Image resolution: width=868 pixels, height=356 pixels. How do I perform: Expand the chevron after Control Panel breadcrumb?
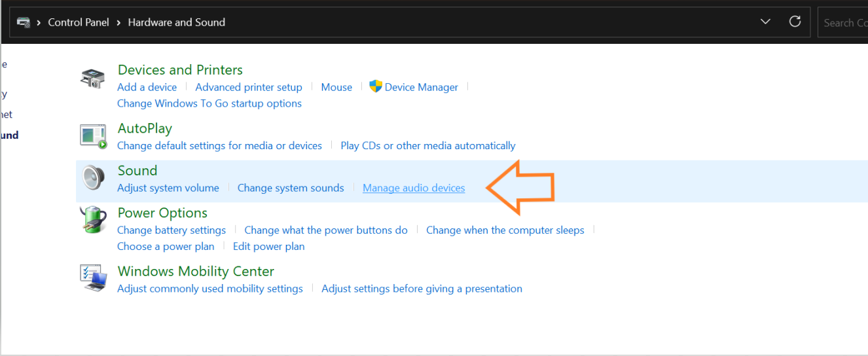click(118, 22)
